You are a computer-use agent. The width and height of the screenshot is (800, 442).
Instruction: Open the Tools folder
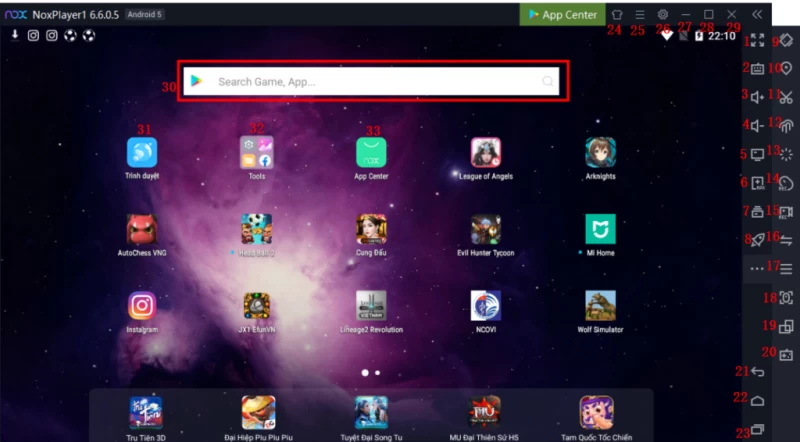257,152
